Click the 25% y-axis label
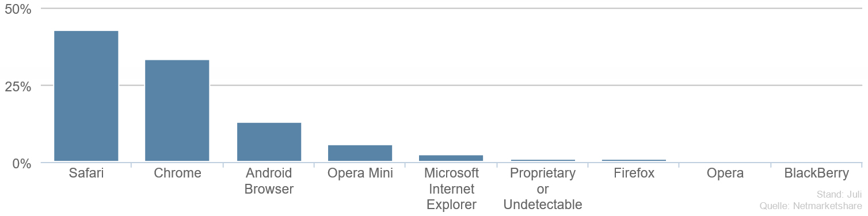Screen dimensions: 868x216 coord(18,86)
